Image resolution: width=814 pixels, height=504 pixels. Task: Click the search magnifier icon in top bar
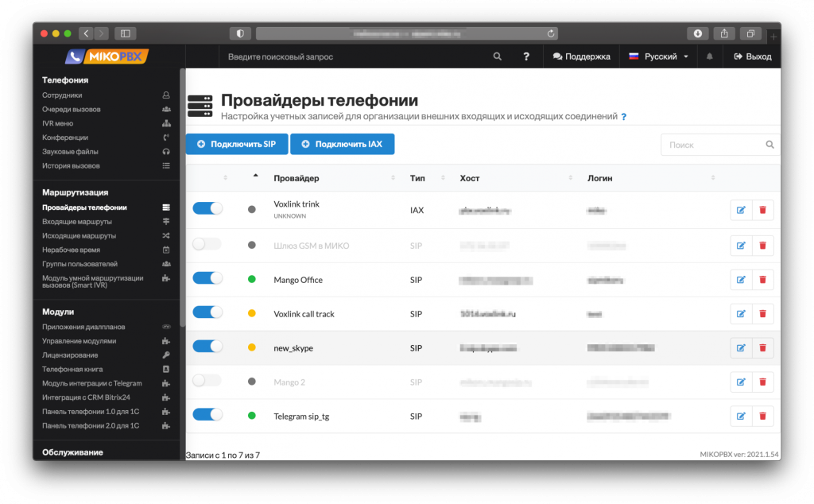498,56
